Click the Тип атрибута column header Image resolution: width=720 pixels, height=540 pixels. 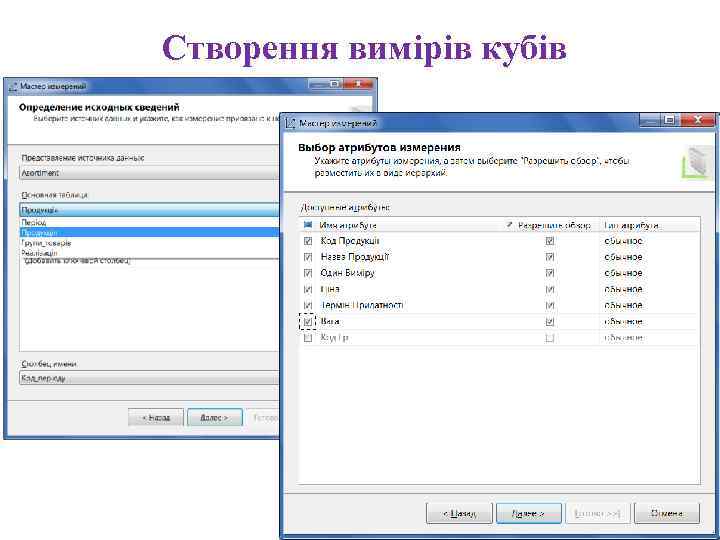[631, 225]
